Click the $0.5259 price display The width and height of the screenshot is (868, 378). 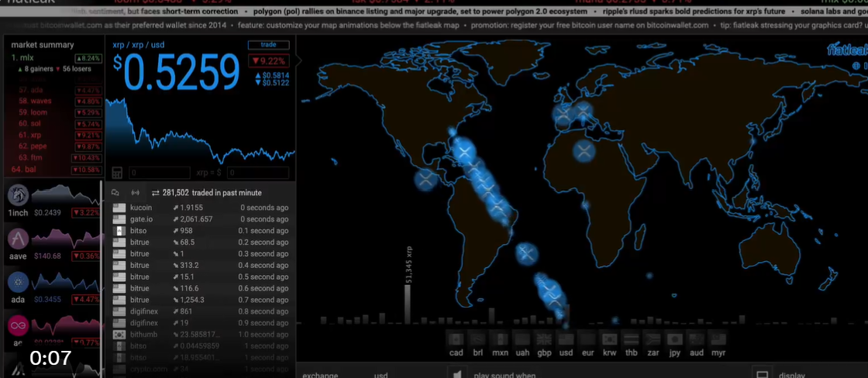point(177,72)
